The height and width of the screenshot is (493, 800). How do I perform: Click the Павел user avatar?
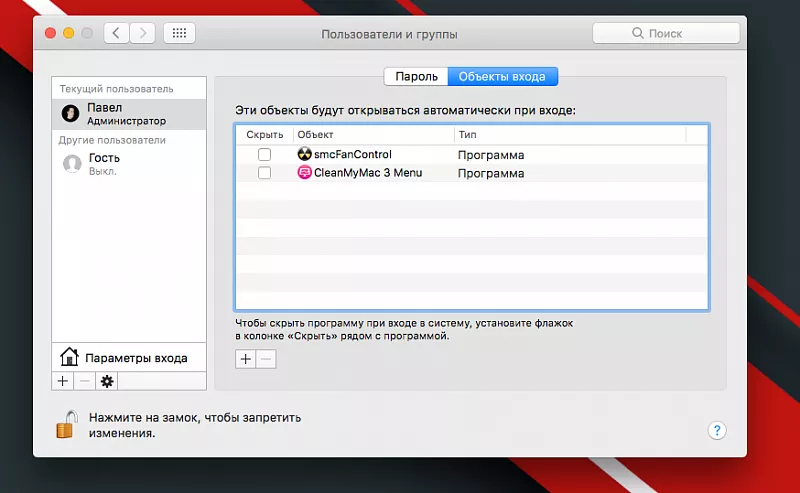71,113
